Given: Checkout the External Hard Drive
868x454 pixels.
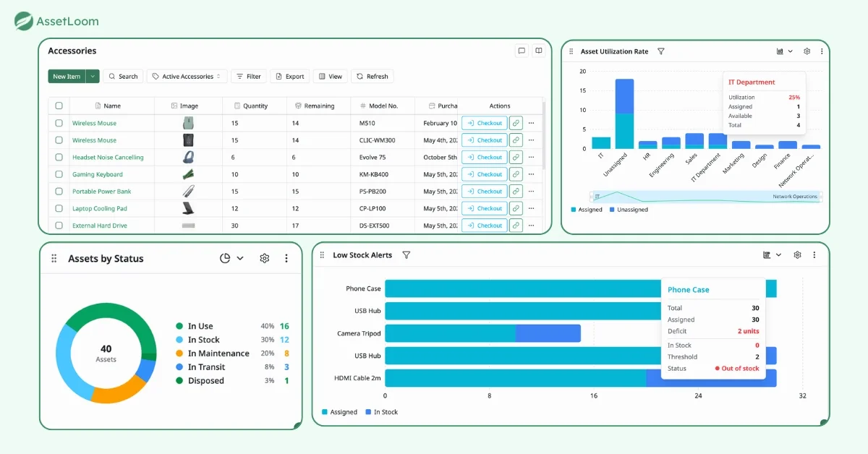Looking at the screenshot, I should pos(485,226).
